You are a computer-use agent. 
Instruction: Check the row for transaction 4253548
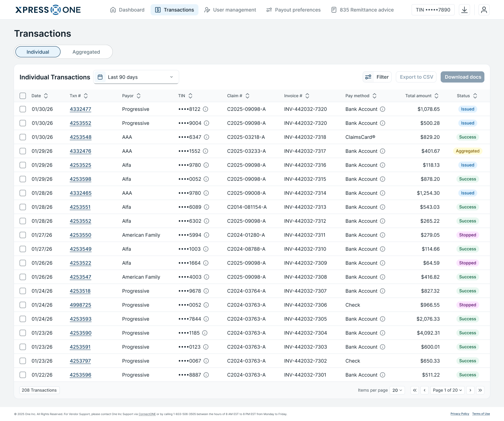[23, 137]
